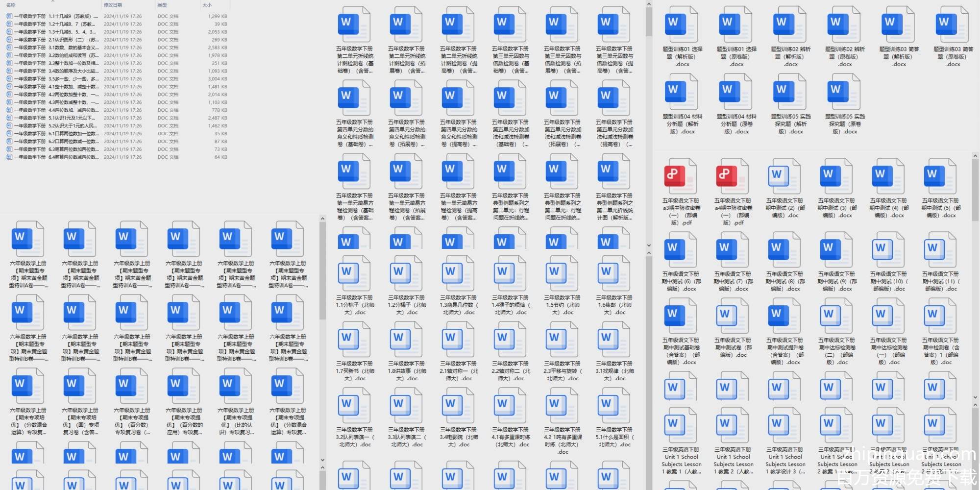The image size is (980, 490).
Task: Select the Word icon for 三年级数学下册 1.4猴子的烦恼
Action: (x=510, y=273)
